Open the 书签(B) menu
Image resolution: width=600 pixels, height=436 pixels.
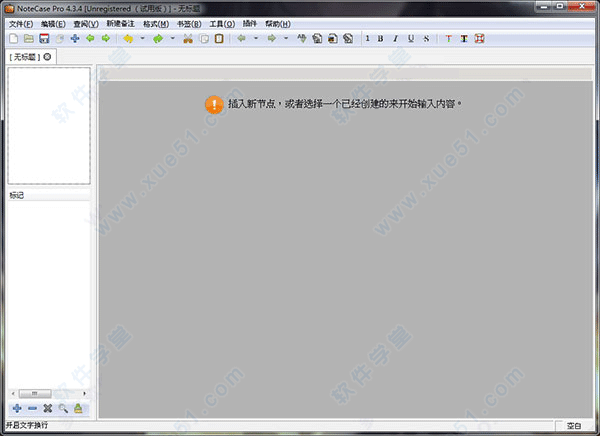(189, 24)
